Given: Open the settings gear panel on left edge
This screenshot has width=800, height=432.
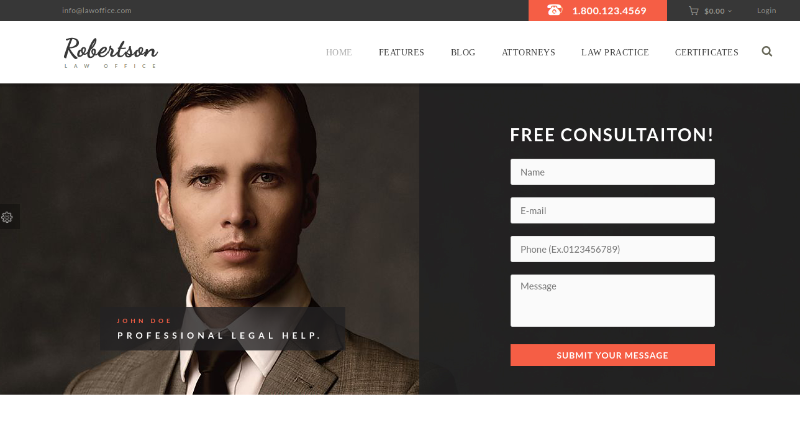Looking at the screenshot, I should (7, 217).
